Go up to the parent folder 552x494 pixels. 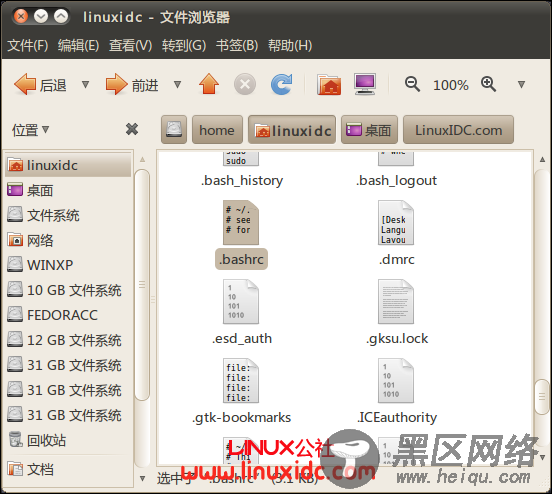209,84
